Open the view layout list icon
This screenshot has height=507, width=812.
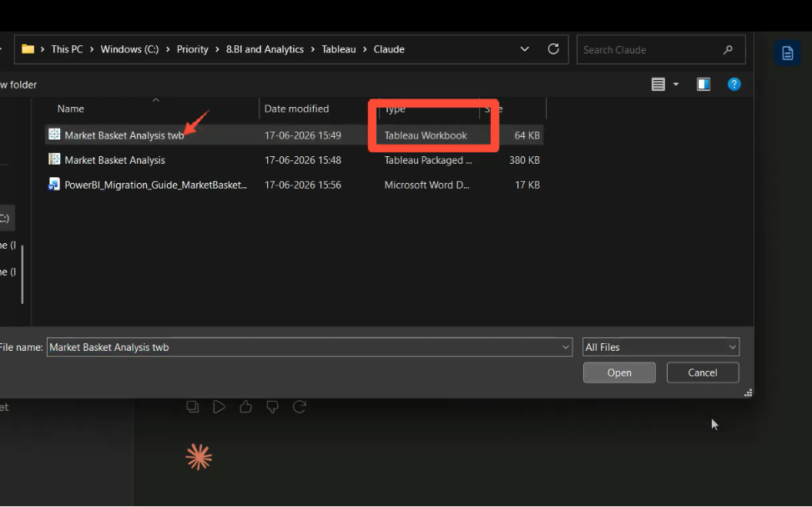click(658, 84)
